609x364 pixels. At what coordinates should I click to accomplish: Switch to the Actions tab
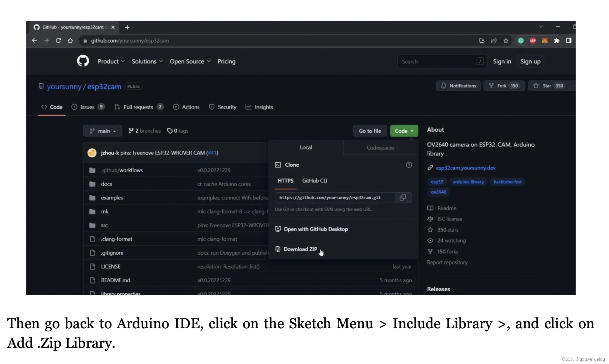pyautogui.click(x=186, y=107)
